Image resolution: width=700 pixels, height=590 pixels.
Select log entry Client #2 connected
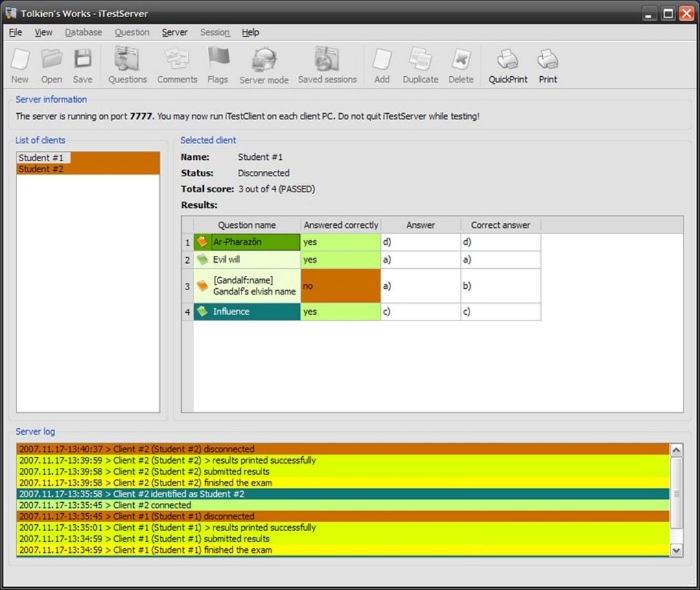(x=343, y=505)
